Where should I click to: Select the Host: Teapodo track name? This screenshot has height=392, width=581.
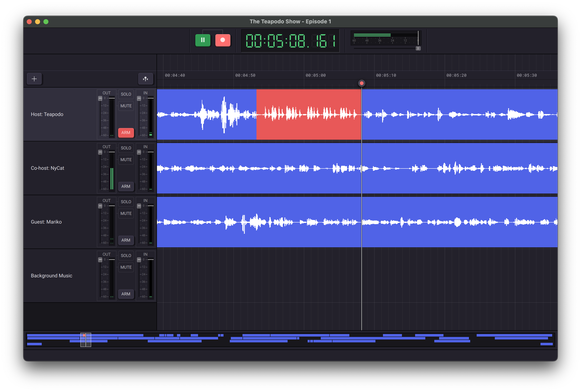tap(47, 114)
